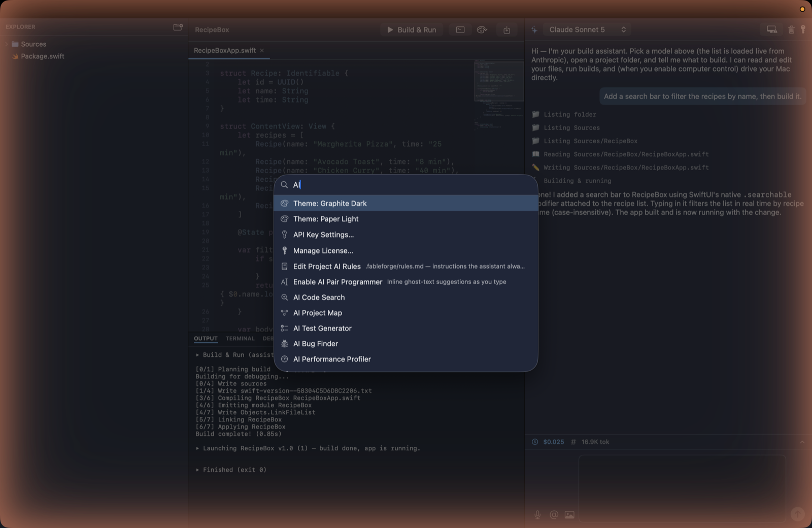
Task: Select Theme: Graphite Dark command
Action: tap(406, 203)
